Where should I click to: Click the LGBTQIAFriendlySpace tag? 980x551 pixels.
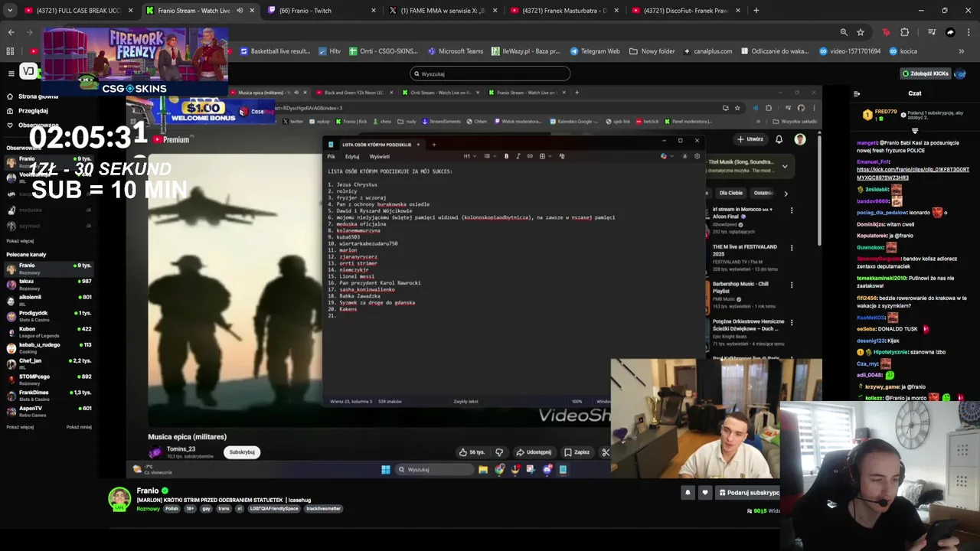pos(273,508)
